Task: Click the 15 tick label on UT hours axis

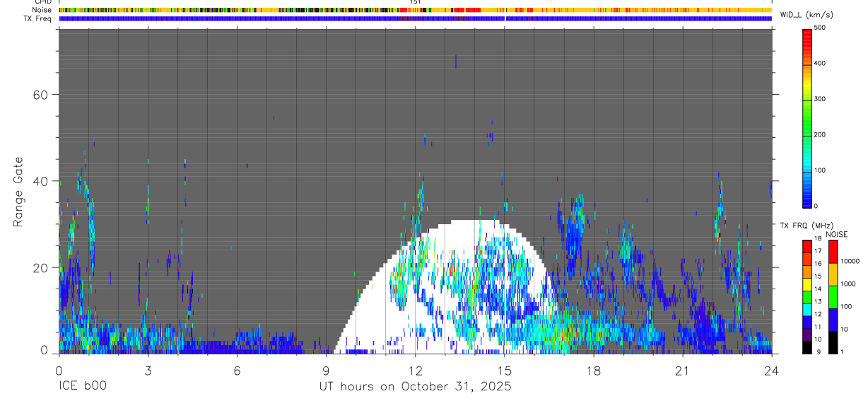Action: (x=504, y=371)
